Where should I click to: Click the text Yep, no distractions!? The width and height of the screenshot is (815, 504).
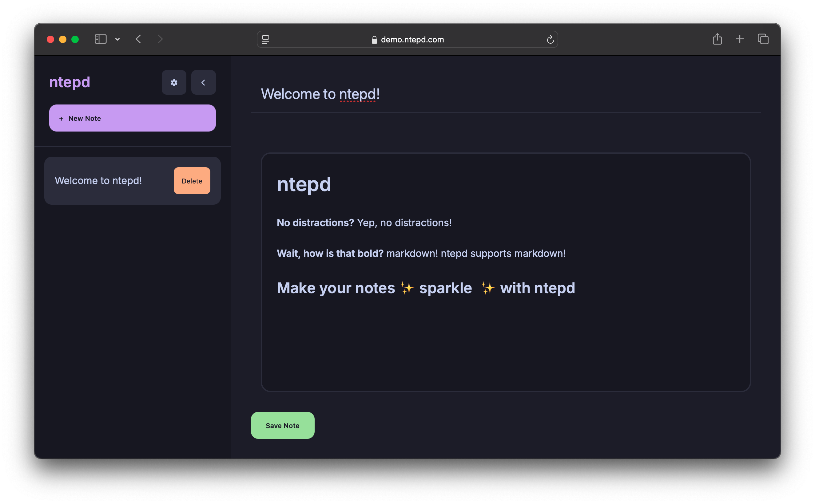click(x=404, y=223)
